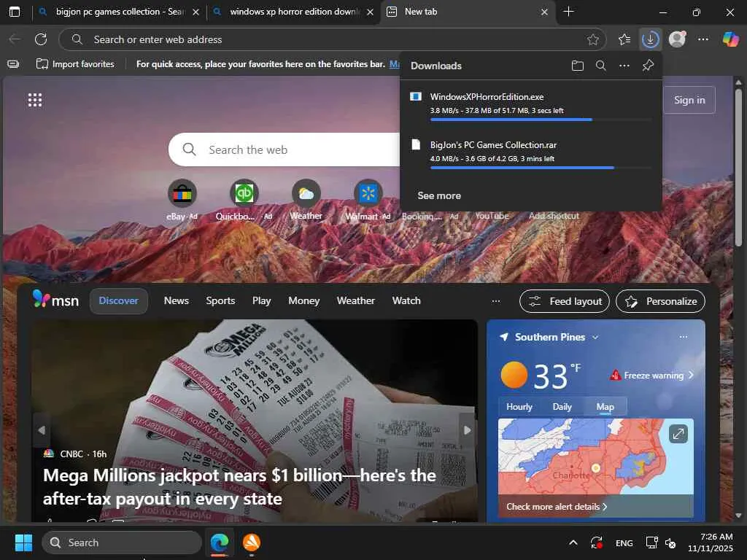Click the msn logo
This screenshot has width=747, height=560.
click(x=55, y=300)
